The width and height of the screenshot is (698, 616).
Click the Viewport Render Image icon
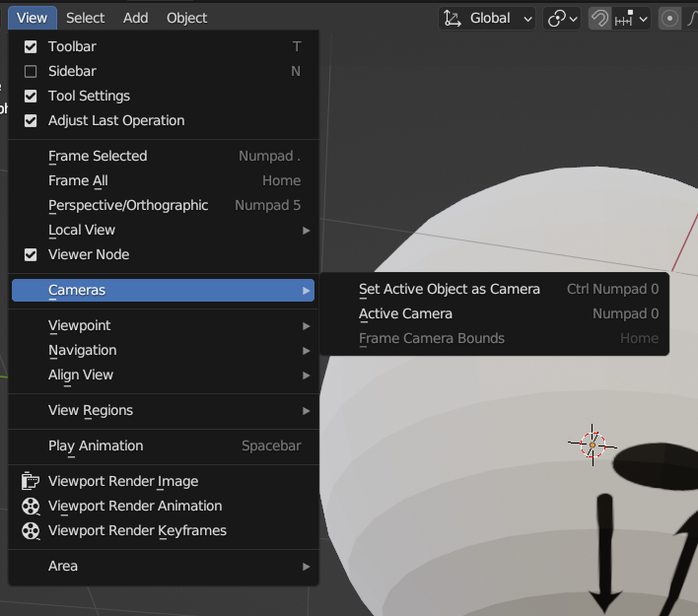[x=31, y=481]
